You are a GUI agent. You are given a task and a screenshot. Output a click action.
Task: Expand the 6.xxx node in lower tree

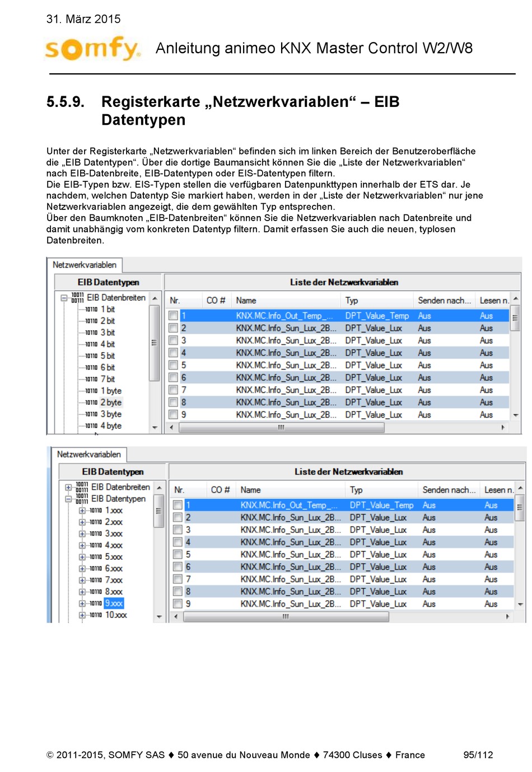[82, 569]
